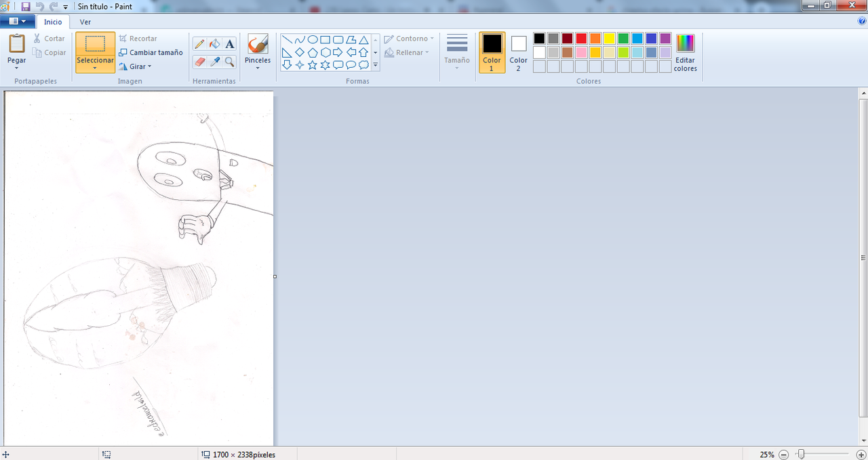Open the Girar dropdown menu
This screenshot has width=868, height=460.
tap(135, 66)
